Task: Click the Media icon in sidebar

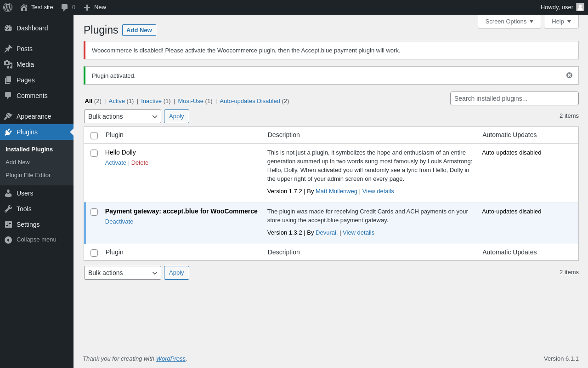Action: pos(8,64)
